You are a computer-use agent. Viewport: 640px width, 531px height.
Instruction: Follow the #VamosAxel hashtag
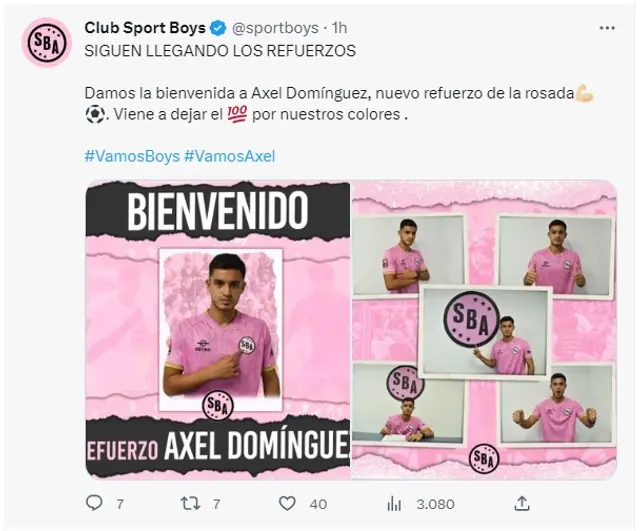(x=230, y=156)
